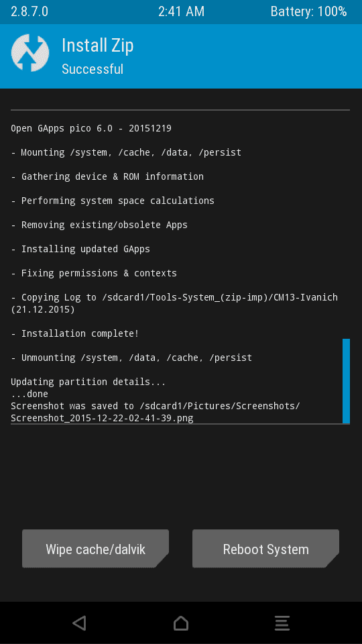Click the Installing updated GApps line
This screenshot has height=644, width=362.
pos(80,249)
